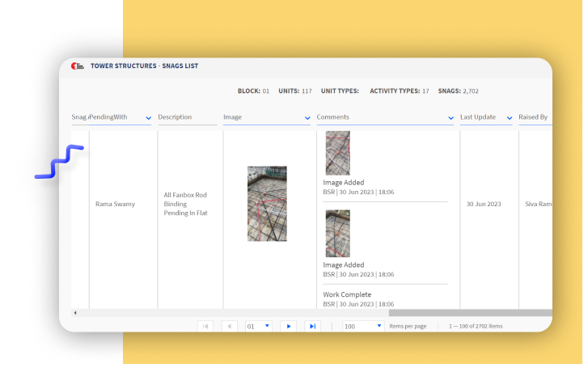The height and width of the screenshot is (368, 588).
Task: Click the horizontal scrollbar left arrow
Action: point(75,312)
